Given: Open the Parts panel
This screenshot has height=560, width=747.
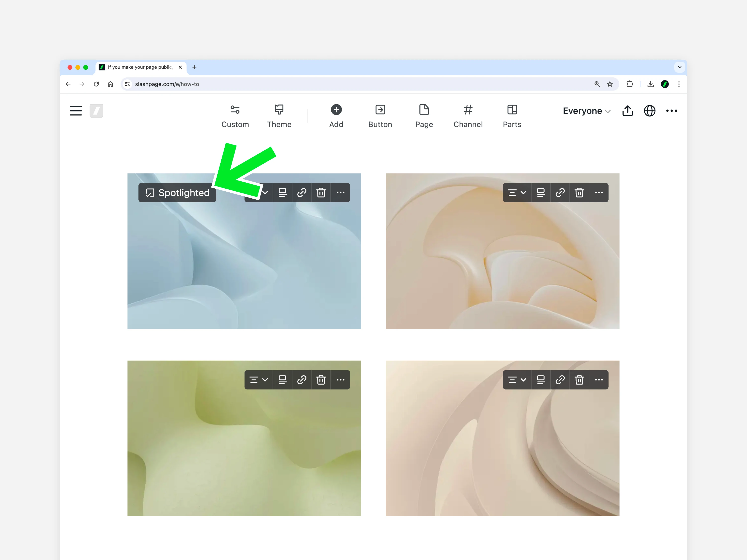Looking at the screenshot, I should pyautogui.click(x=512, y=116).
